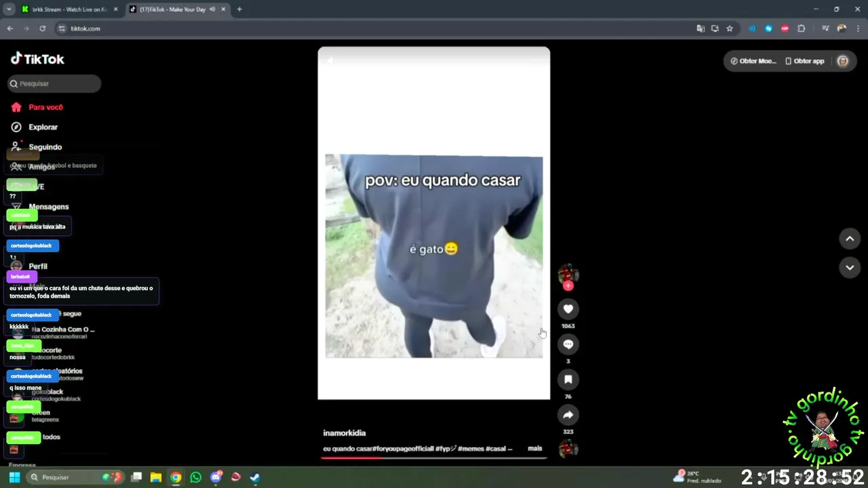Click the Chrome icon on the taskbar
Viewport: 868px width, 488px height.
pos(176,477)
